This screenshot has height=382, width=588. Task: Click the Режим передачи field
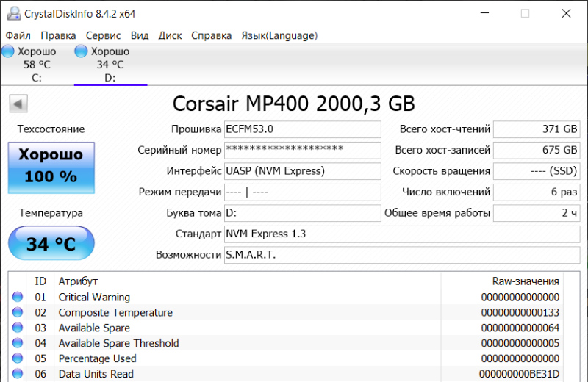[303, 192]
